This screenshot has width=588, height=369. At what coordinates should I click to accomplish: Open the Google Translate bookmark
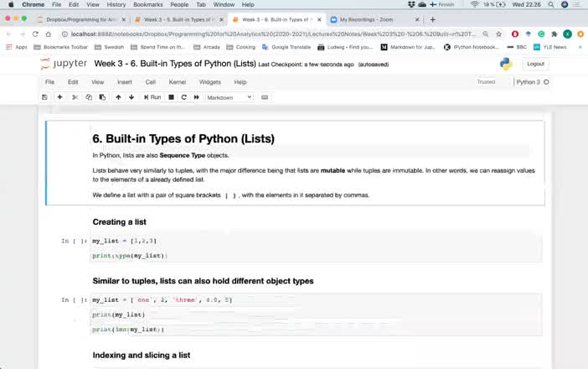[x=286, y=47]
